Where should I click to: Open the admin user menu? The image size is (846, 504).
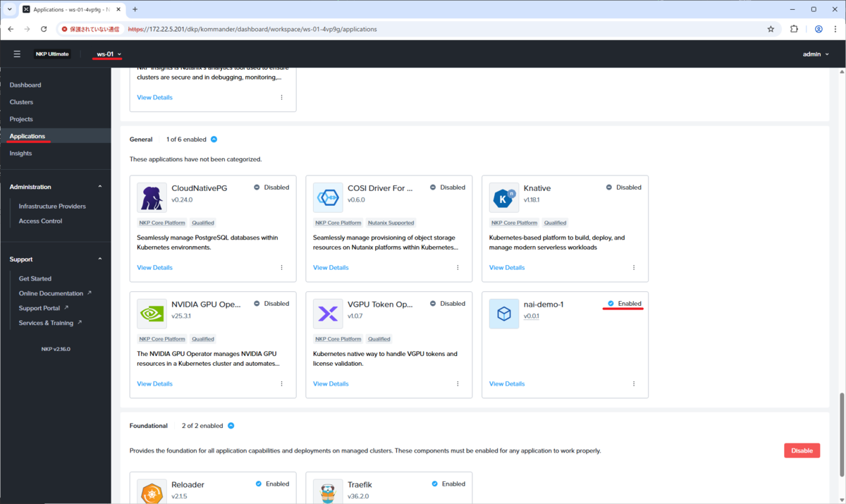[816, 54]
